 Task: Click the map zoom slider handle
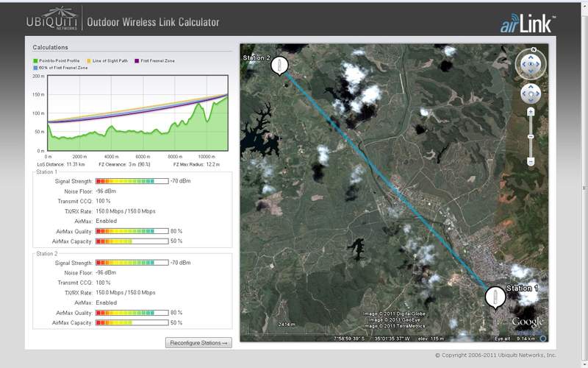pyautogui.click(x=531, y=136)
